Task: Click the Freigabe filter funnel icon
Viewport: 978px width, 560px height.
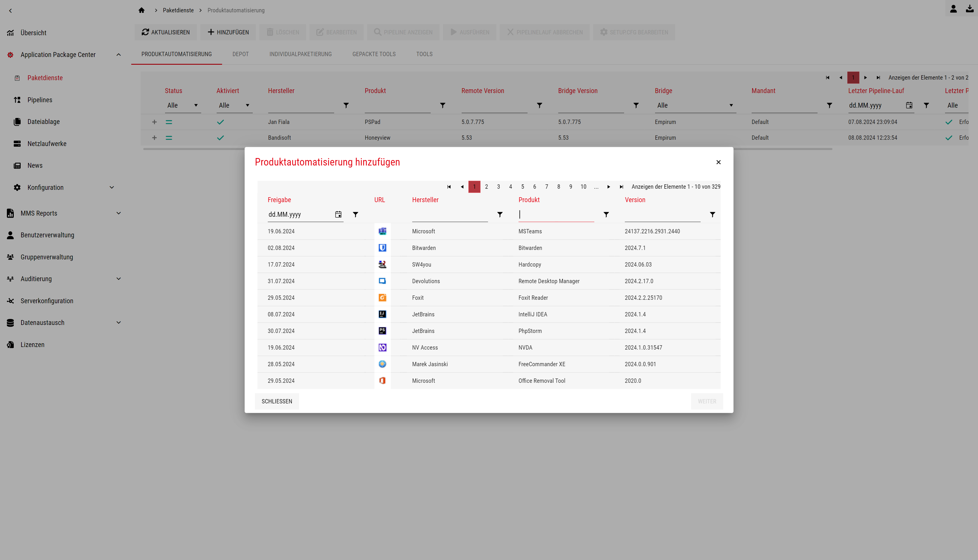Action: (x=356, y=215)
